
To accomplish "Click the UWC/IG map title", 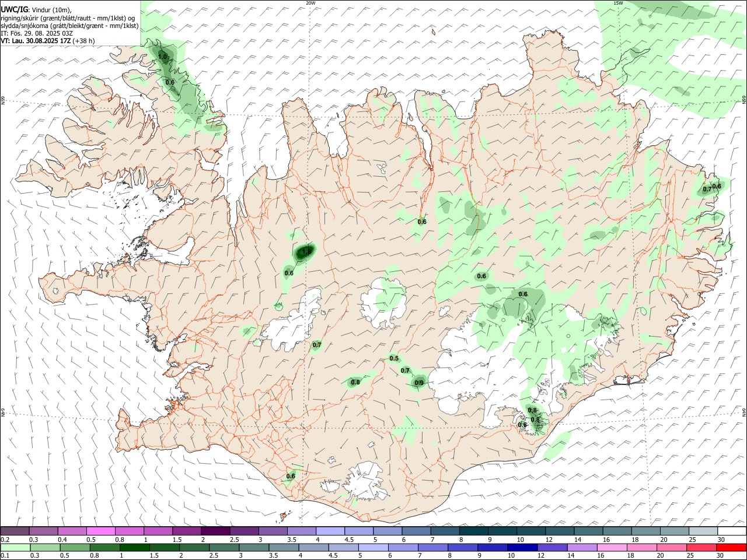I will click(14, 9).
